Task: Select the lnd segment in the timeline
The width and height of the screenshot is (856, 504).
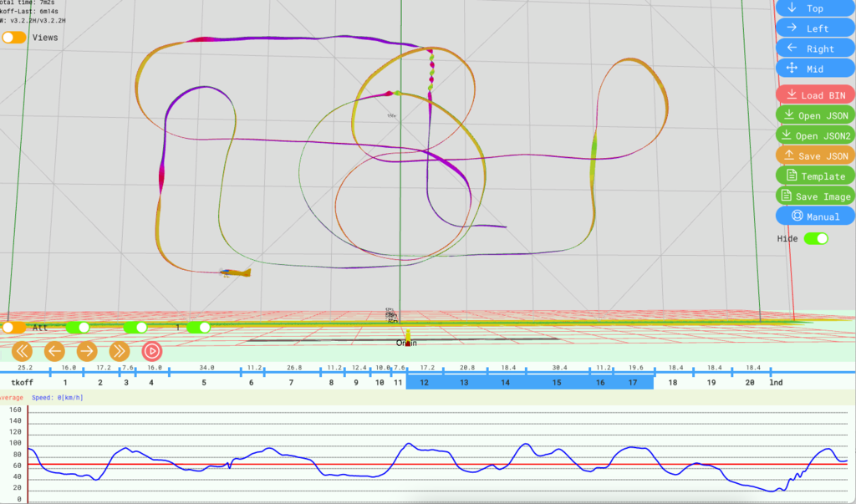Action: [777, 382]
